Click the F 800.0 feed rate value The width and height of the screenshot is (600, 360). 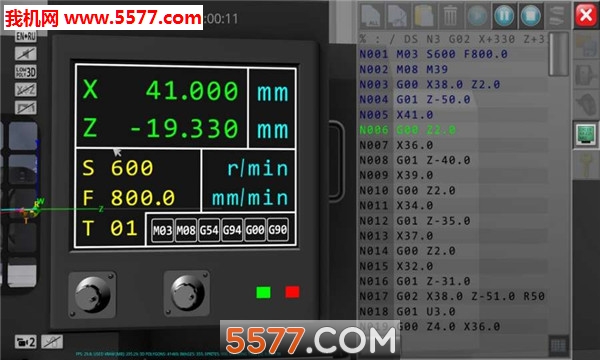[129, 198]
